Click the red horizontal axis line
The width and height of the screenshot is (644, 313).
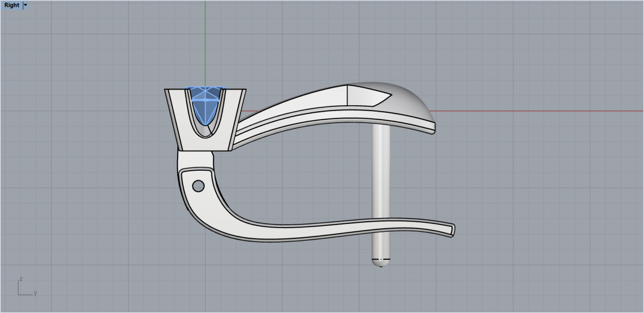(537, 111)
